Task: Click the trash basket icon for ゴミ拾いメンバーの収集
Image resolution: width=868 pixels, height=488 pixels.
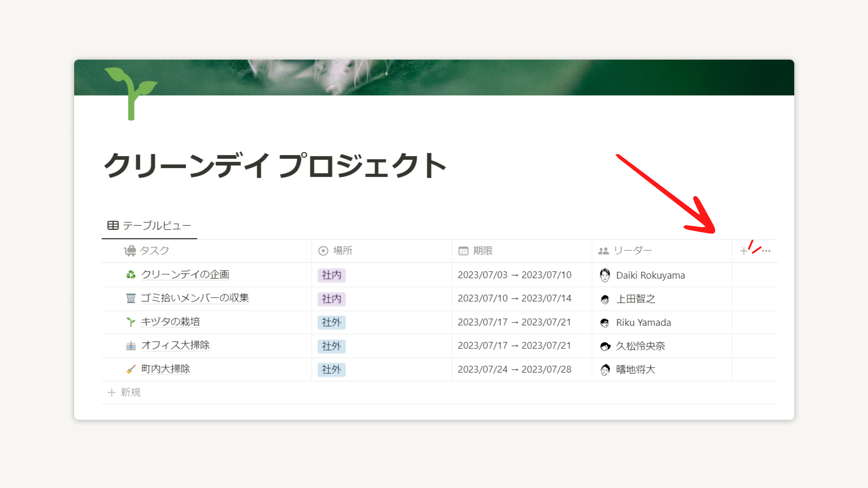Action: coord(131,298)
